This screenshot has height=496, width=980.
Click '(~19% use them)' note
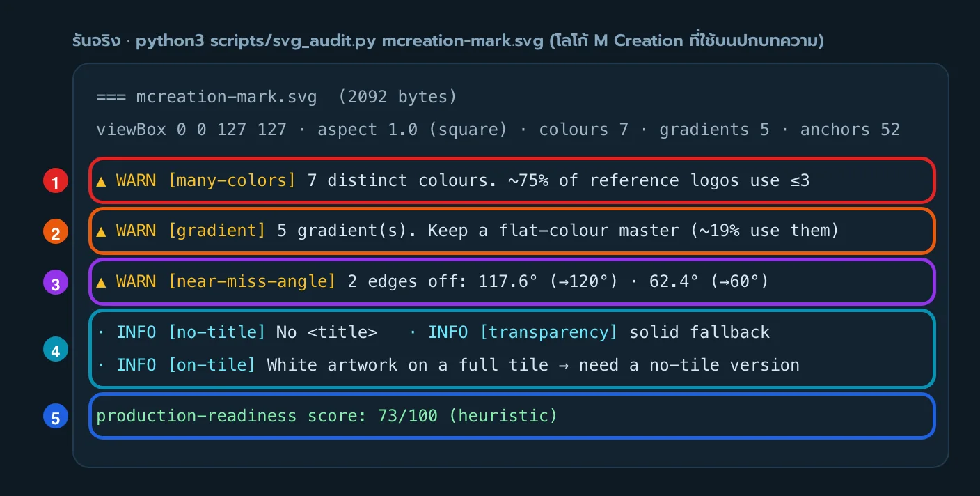[764, 231]
